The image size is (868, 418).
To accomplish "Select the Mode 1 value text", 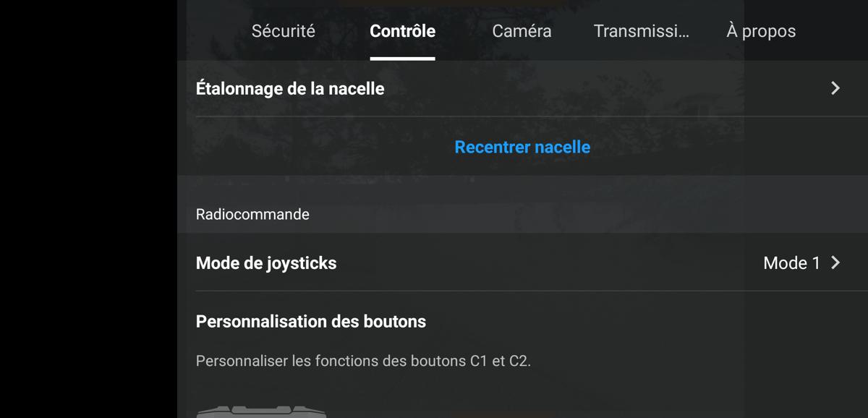I will pyautogui.click(x=791, y=263).
